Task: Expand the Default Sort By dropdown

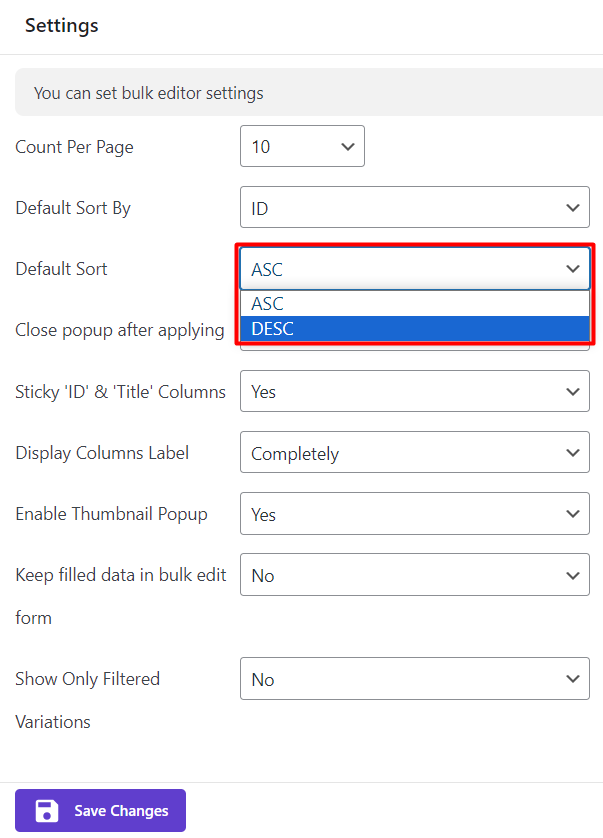Action: click(x=414, y=208)
